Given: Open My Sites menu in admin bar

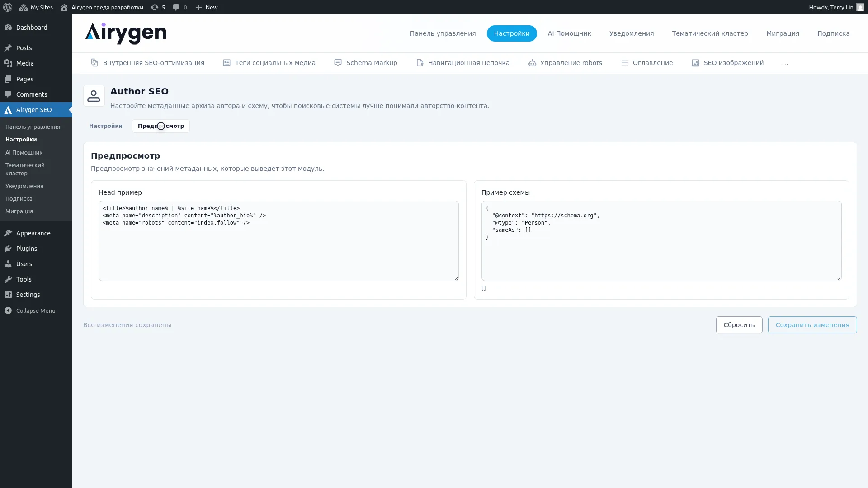Looking at the screenshot, I should coord(36,7).
